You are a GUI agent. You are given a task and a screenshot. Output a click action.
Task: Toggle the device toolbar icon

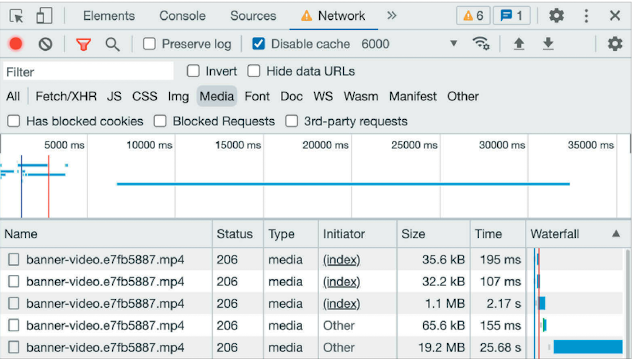click(44, 16)
